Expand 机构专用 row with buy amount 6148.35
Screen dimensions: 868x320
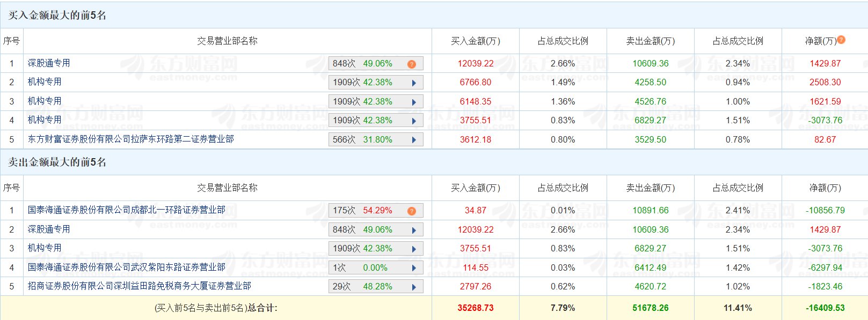(414, 102)
